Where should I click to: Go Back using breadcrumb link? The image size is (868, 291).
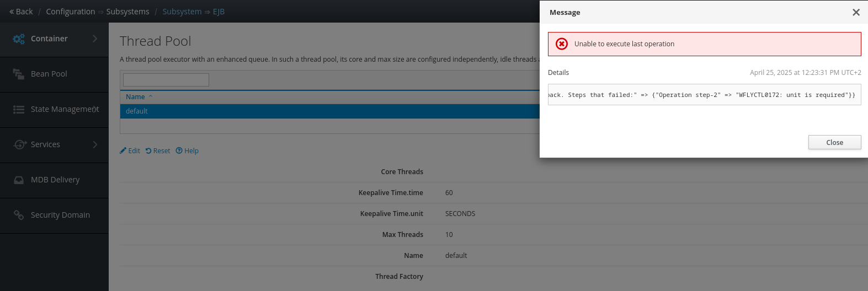pos(21,12)
